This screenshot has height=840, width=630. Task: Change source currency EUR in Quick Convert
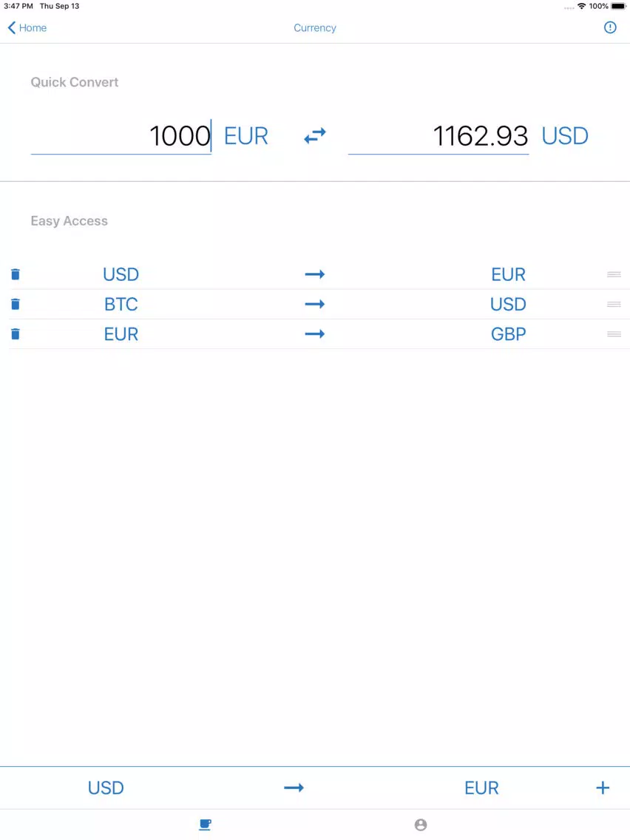point(246,136)
